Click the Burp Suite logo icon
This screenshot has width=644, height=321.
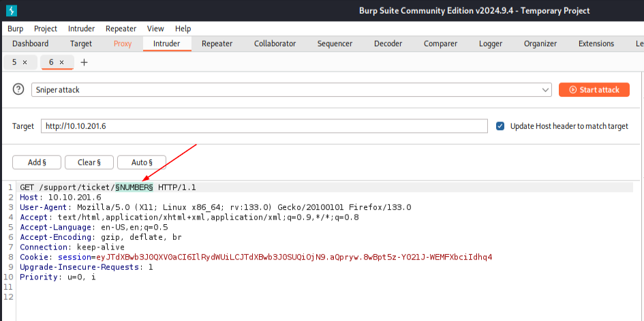coord(12,10)
